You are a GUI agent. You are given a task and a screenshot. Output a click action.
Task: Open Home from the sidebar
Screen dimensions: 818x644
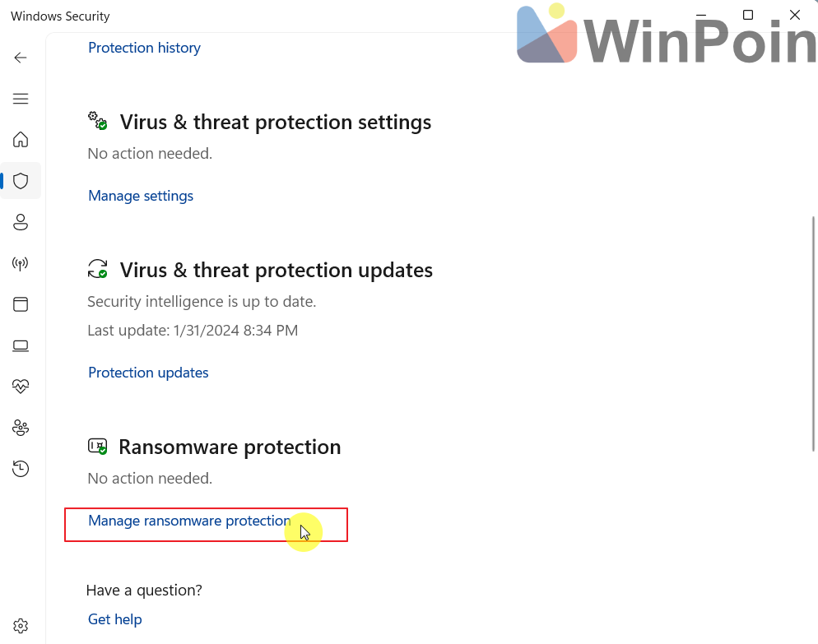click(x=21, y=140)
